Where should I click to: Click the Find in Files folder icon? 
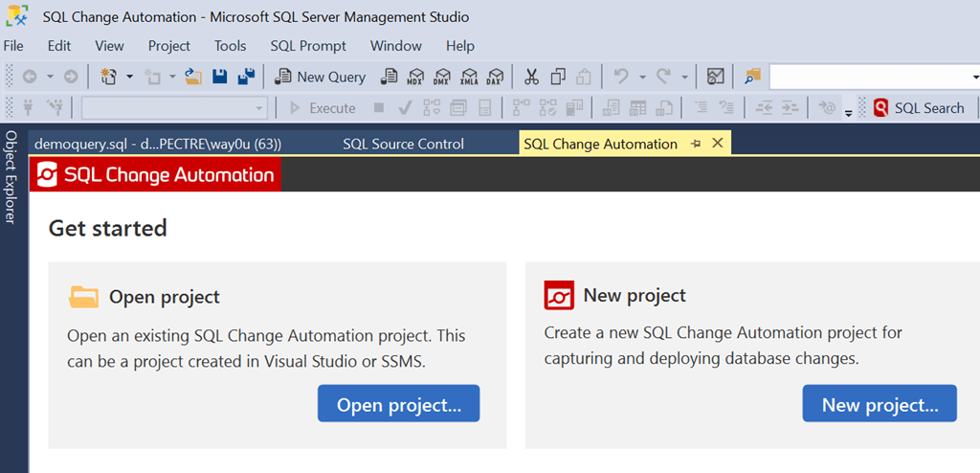753,77
